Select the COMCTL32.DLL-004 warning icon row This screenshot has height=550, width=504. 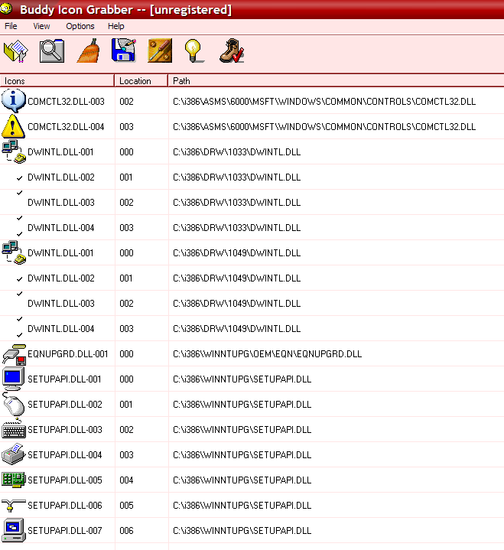point(252,127)
